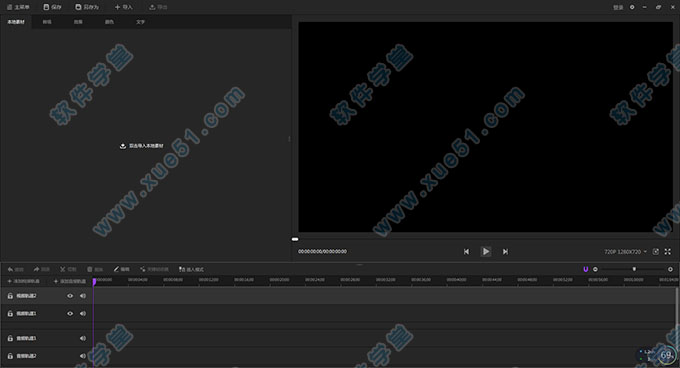Toggle lock on audio track 1
This screenshot has width=680, height=368.
[10, 339]
